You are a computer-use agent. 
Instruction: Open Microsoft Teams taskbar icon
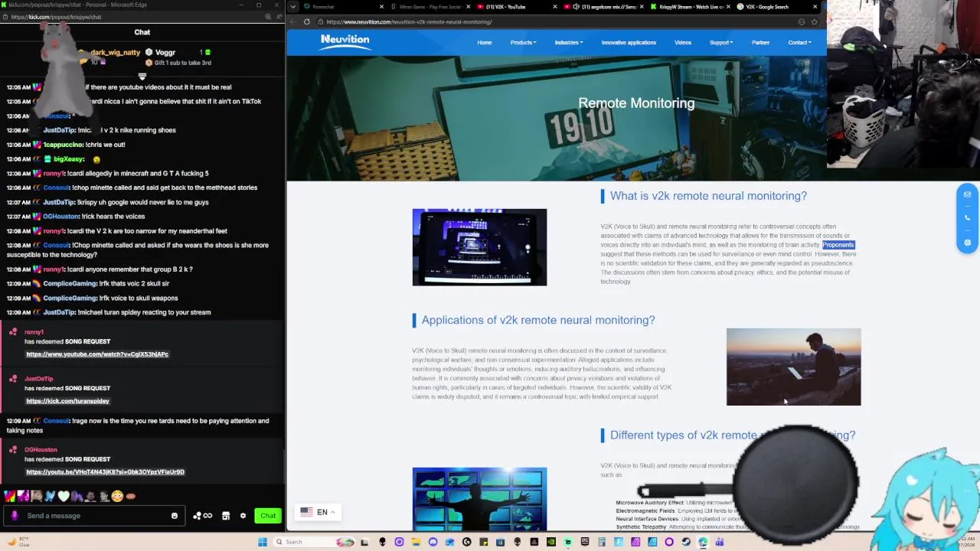click(720, 542)
